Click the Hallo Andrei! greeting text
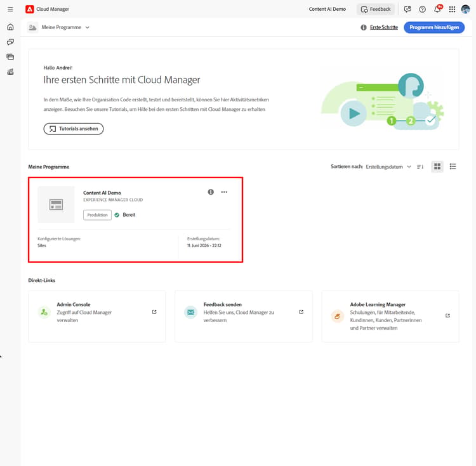 [x=58, y=68]
